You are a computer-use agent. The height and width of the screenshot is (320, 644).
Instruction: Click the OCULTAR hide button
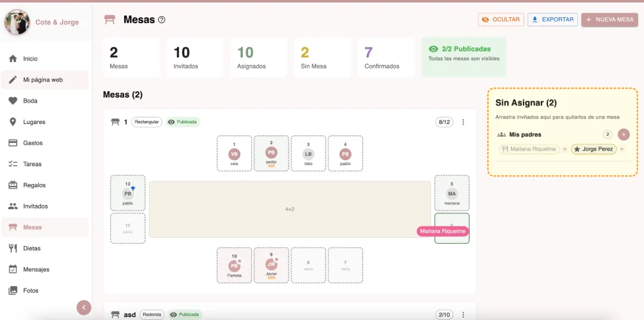tap(501, 20)
